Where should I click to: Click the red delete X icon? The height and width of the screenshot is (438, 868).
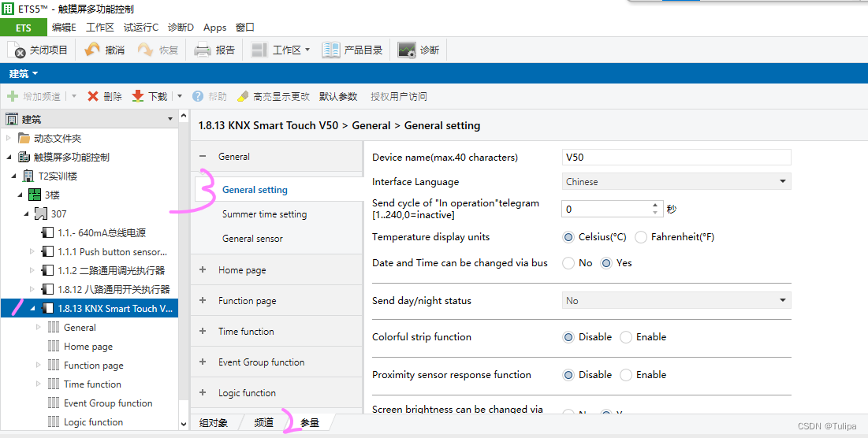click(x=93, y=96)
